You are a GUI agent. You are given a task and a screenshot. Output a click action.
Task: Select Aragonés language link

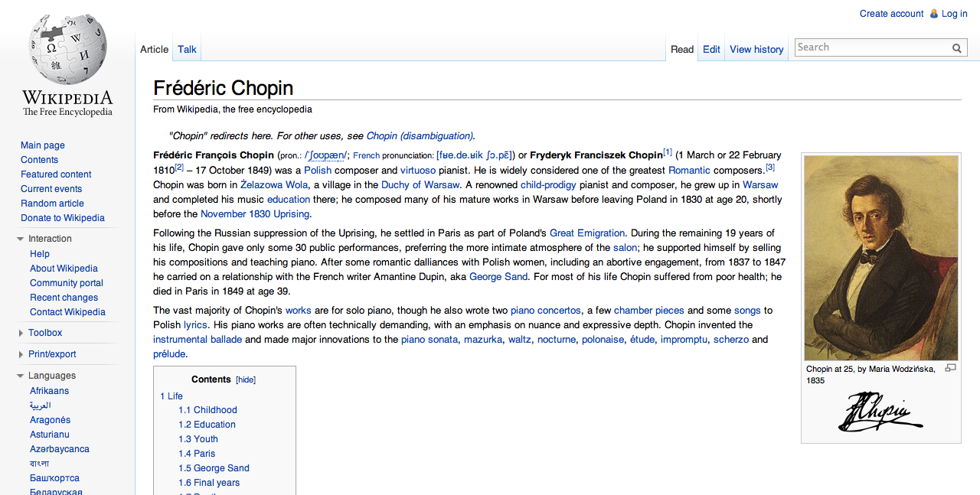tap(50, 420)
